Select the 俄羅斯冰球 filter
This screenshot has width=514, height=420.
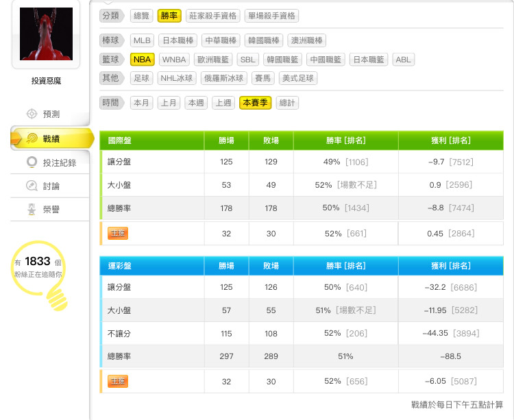click(224, 78)
